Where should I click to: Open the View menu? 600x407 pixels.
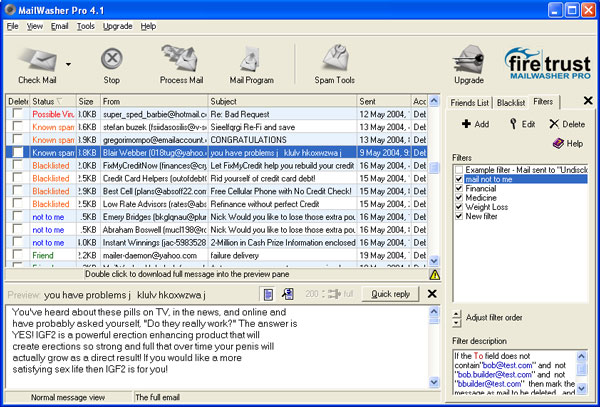pos(34,26)
